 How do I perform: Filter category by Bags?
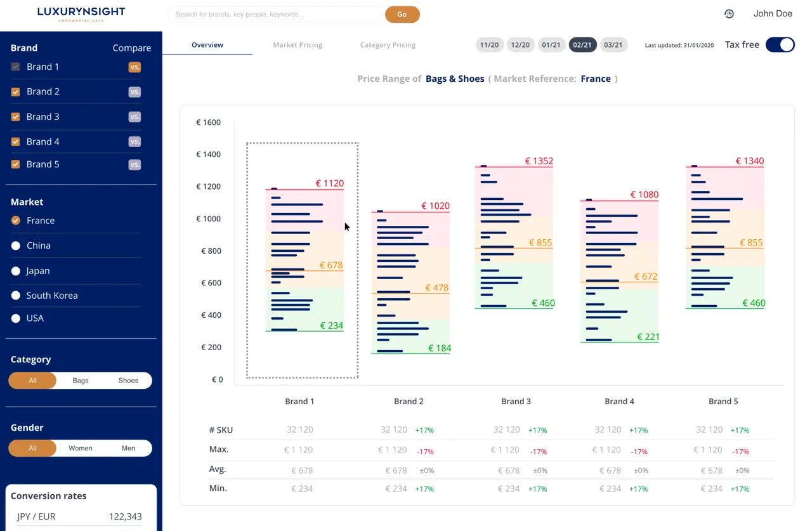point(81,381)
